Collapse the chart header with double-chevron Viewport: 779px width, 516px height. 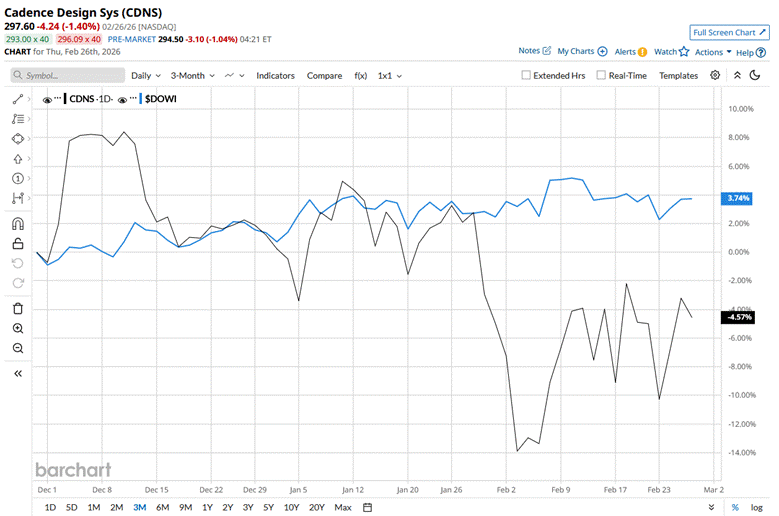click(x=737, y=75)
